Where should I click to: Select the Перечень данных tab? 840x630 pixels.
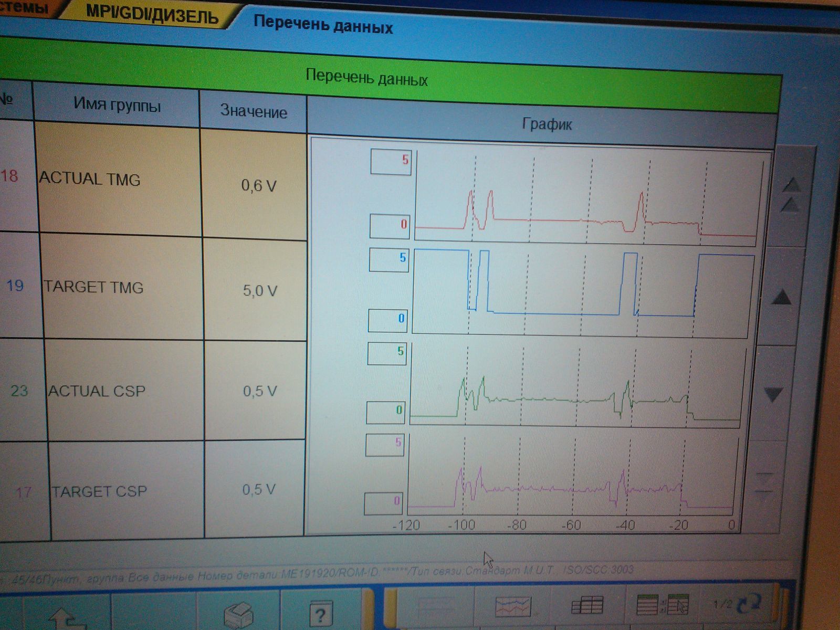pyautogui.click(x=323, y=25)
